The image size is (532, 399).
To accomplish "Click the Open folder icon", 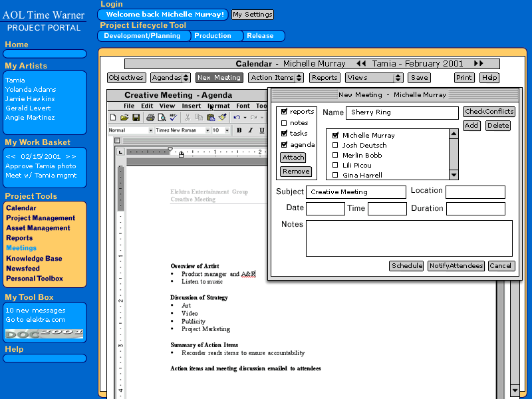I will pyautogui.click(x=124, y=118).
